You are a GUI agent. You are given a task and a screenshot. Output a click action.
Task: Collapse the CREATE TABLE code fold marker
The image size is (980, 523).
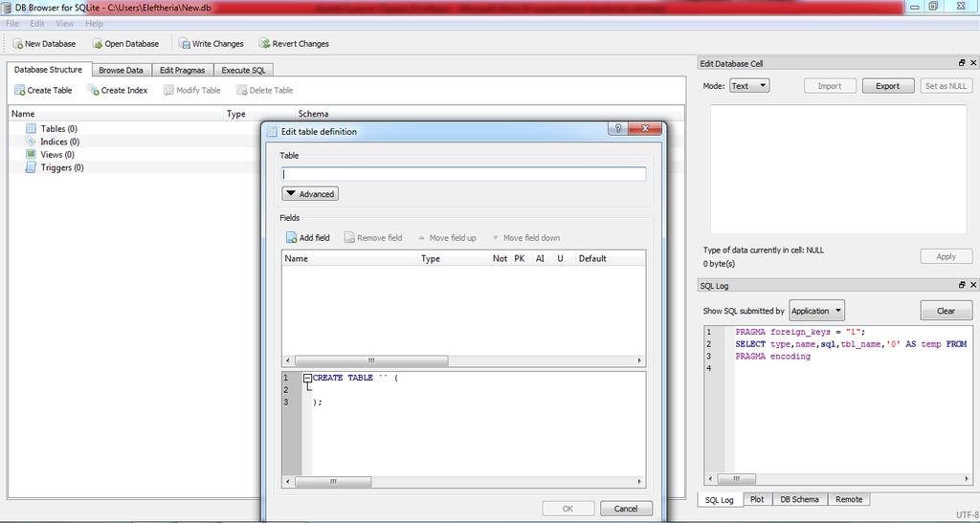click(x=307, y=379)
